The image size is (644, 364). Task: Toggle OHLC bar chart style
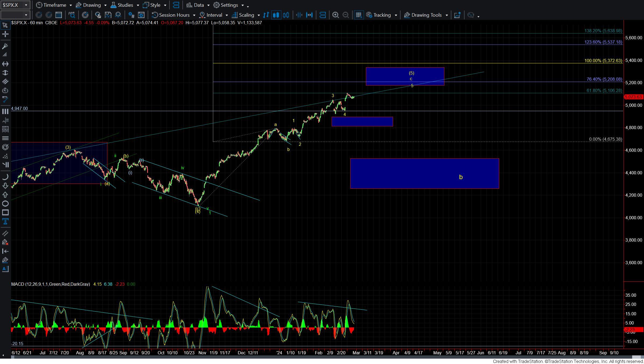point(266,15)
